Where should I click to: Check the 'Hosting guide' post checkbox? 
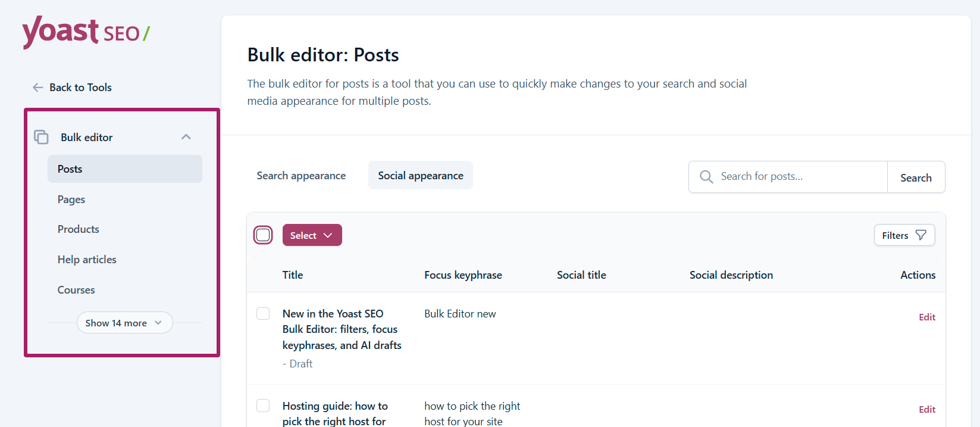pyautogui.click(x=263, y=406)
